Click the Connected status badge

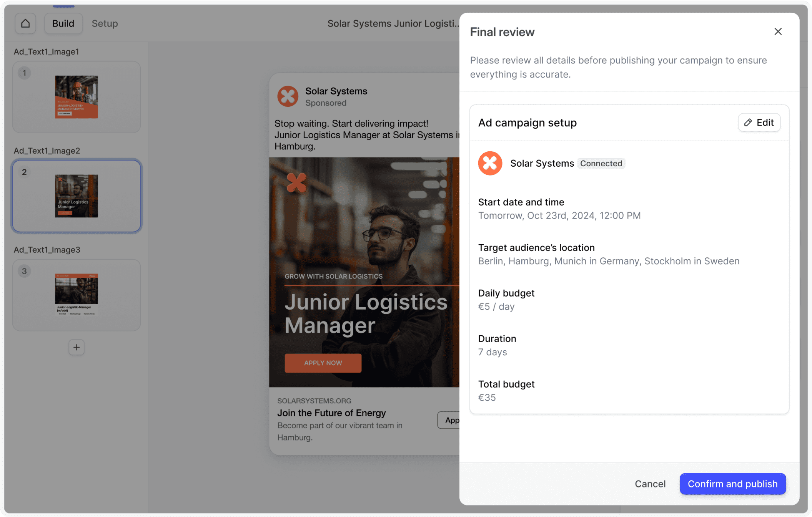pyautogui.click(x=601, y=163)
